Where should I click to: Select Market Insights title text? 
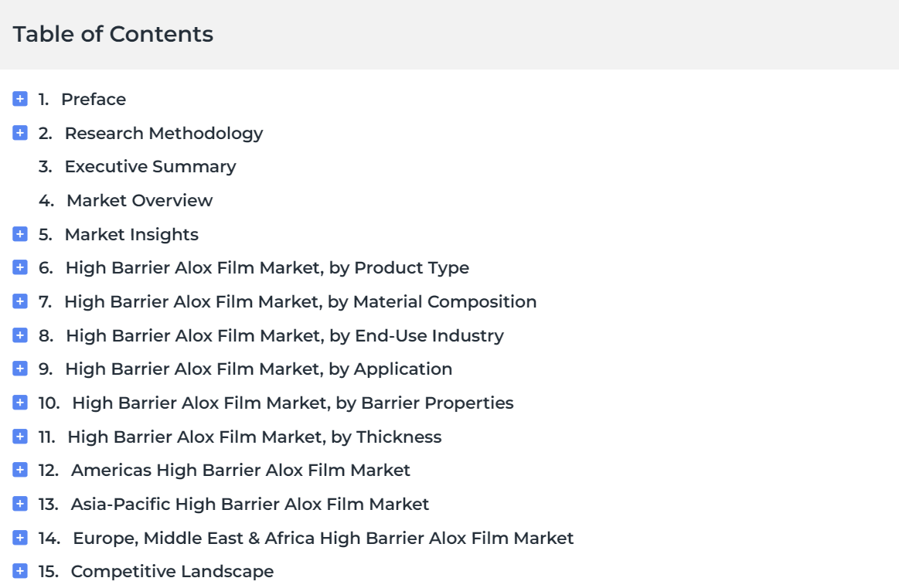[131, 235]
